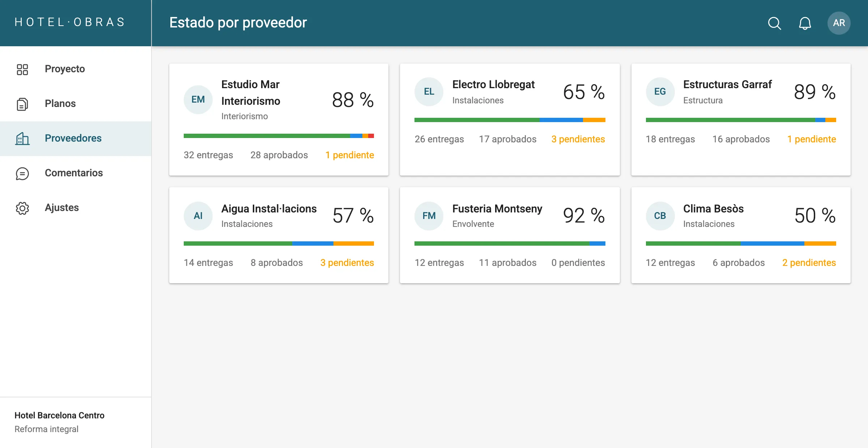868x448 pixels.
Task: Click the CB avatar for Clima Besòs
Action: (x=660, y=216)
